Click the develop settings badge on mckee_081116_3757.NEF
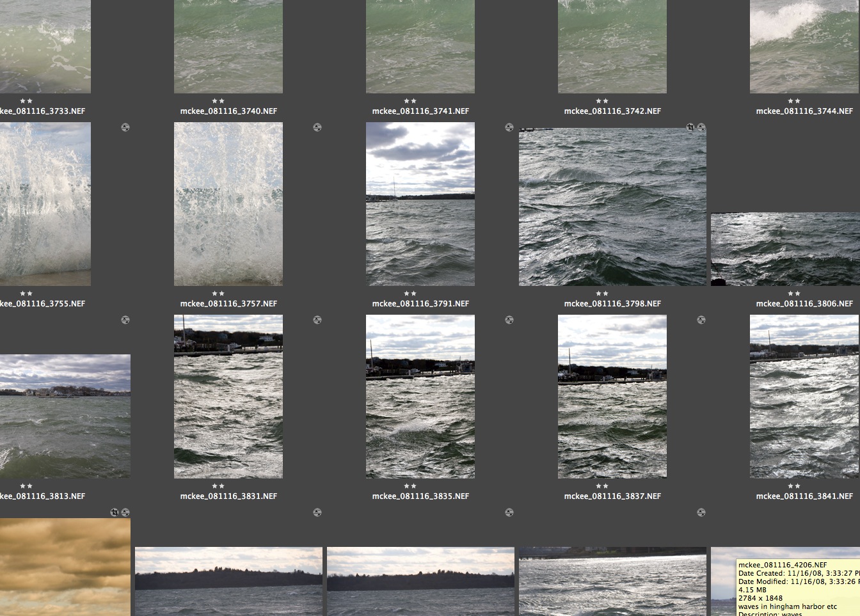The height and width of the screenshot is (616, 860). pos(317,127)
